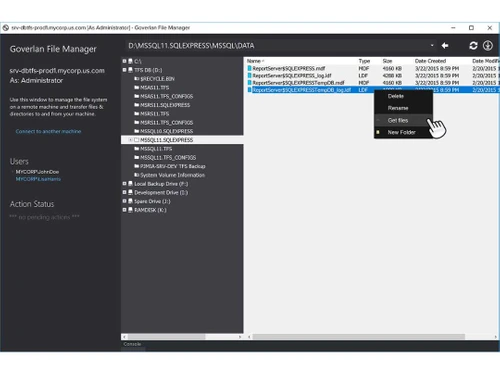Expand the RAMDISK (K:) node
This screenshot has width=500, height=375.
pyautogui.click(x=125, y=210)
